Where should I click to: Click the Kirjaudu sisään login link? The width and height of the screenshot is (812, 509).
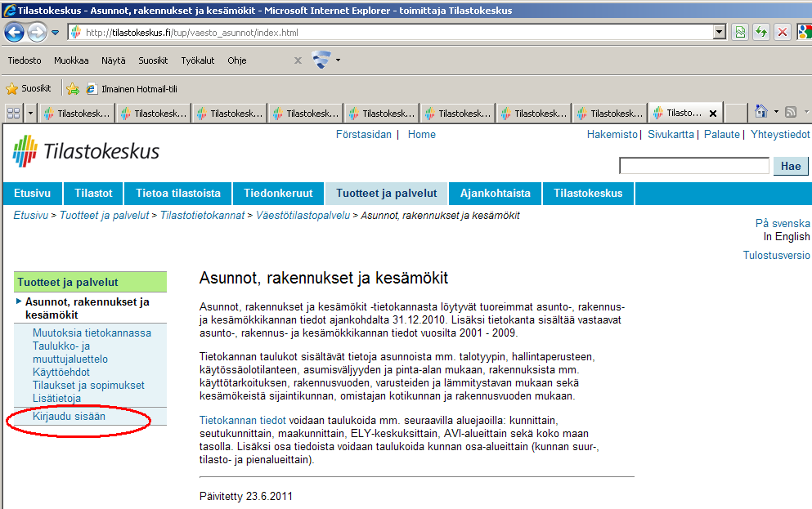tap(69, 417)
